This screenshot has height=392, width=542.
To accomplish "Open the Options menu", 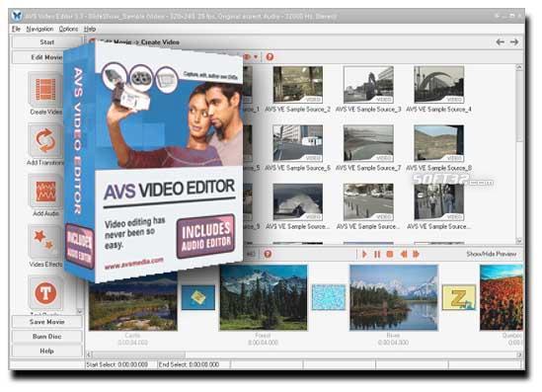I will 68,29.
